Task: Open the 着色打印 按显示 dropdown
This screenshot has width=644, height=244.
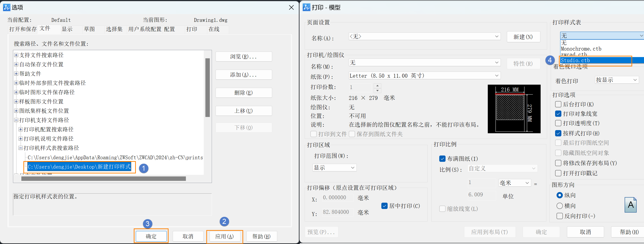Action: 616,80
